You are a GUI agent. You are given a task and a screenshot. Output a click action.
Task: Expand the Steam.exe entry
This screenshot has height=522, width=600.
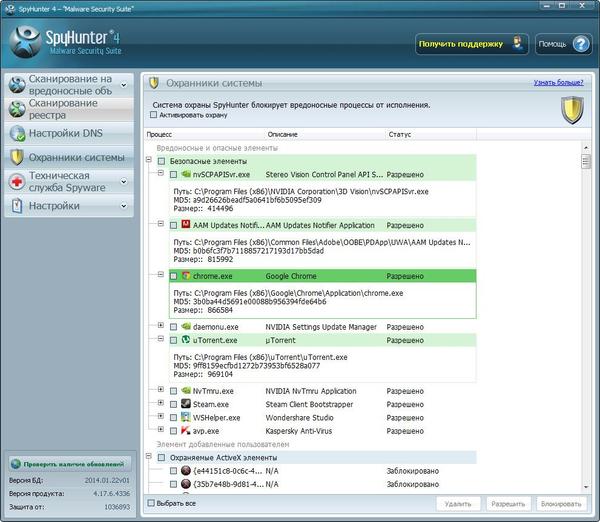coord(161,403)
